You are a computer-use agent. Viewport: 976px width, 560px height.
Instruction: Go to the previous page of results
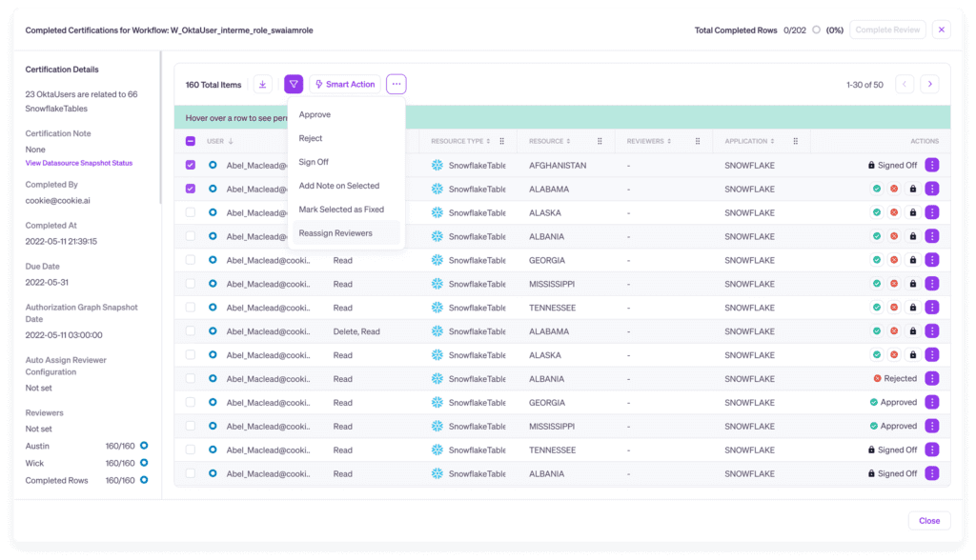click(905, 84)
